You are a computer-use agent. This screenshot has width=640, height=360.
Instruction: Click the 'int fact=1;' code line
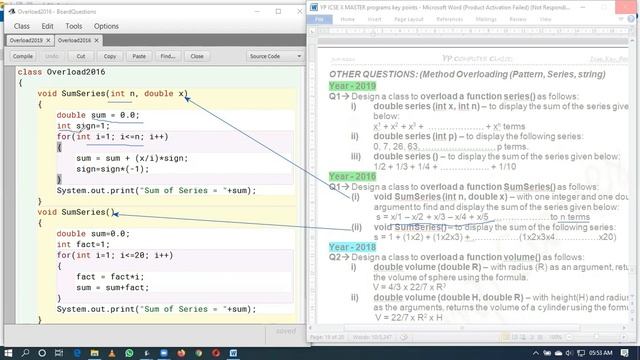(x=83, y=244)
